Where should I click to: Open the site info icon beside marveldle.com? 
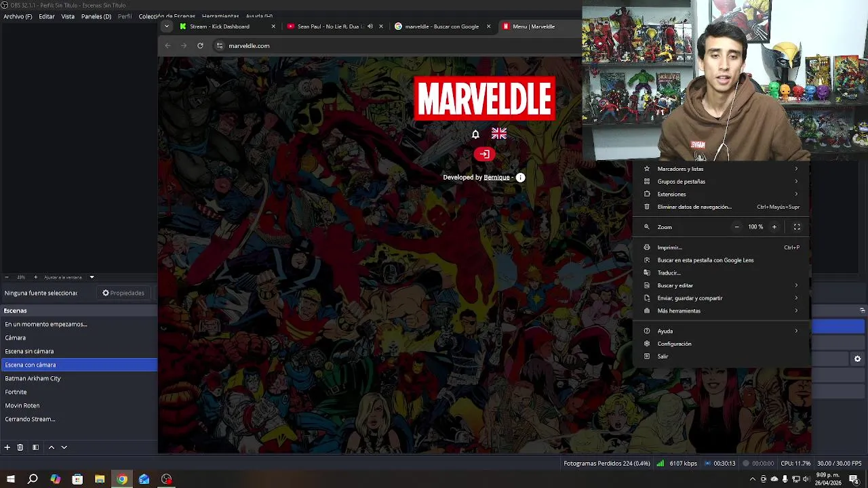point(219,45)
